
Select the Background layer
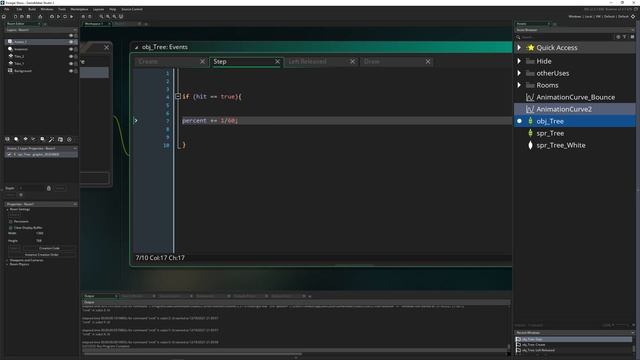pyautogui.click(x=41, y=71)
